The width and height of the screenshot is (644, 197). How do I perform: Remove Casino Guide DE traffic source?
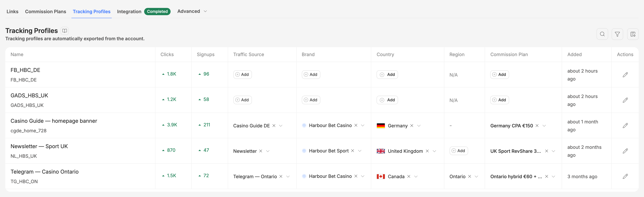274,126
